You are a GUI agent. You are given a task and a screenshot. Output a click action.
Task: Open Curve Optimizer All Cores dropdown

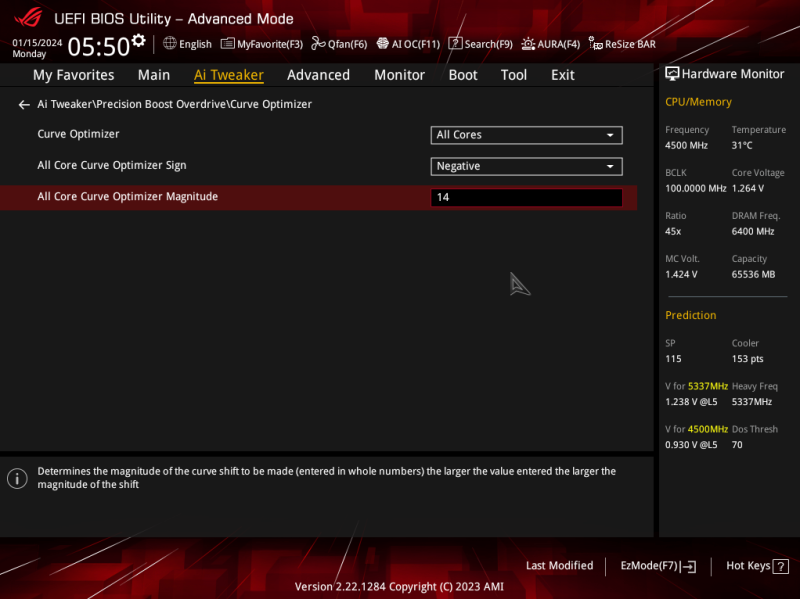pos(527,135)
